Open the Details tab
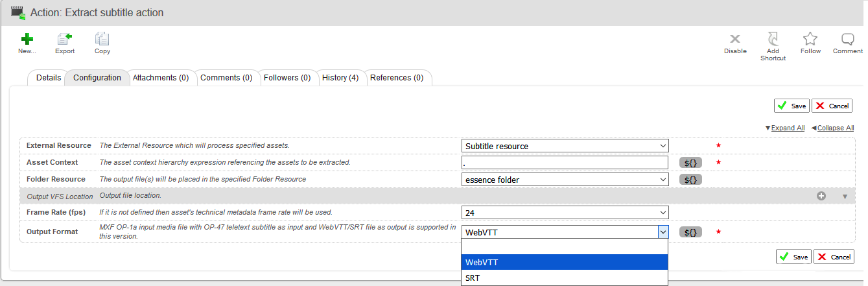 49,78
